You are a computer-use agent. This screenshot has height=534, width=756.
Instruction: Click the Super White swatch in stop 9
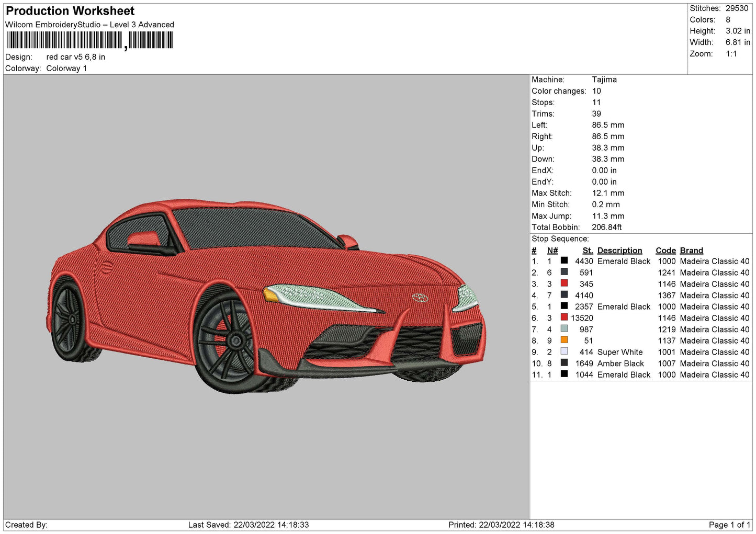tap(564, 351)
